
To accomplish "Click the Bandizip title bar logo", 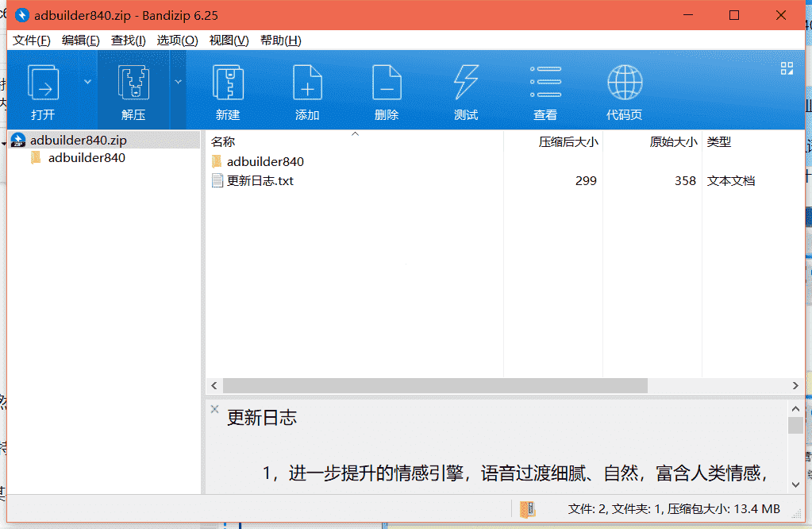I will (x=21, y=15).
